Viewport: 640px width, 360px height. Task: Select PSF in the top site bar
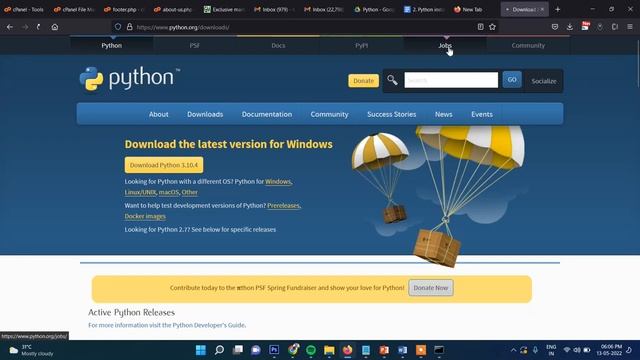[x=195, y=45]
